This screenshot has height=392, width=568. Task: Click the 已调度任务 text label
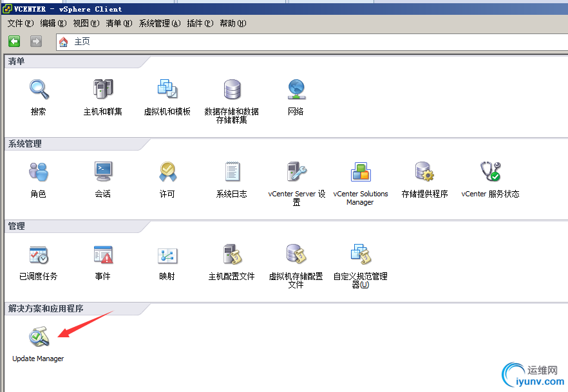pyautogui.click(x=39, y=277)
